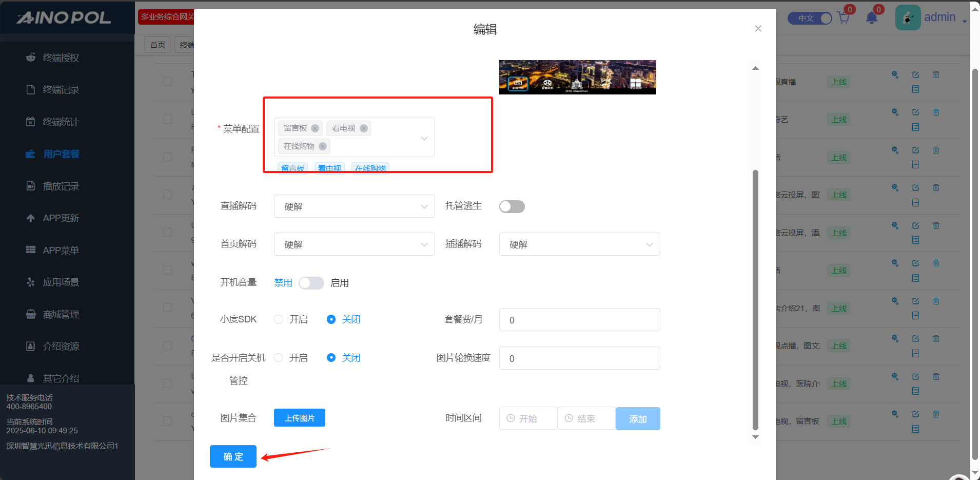Viewport: 980px width, 480px height.
Task: Click the 上传图片 upload button
Action: tap(299, 418)
